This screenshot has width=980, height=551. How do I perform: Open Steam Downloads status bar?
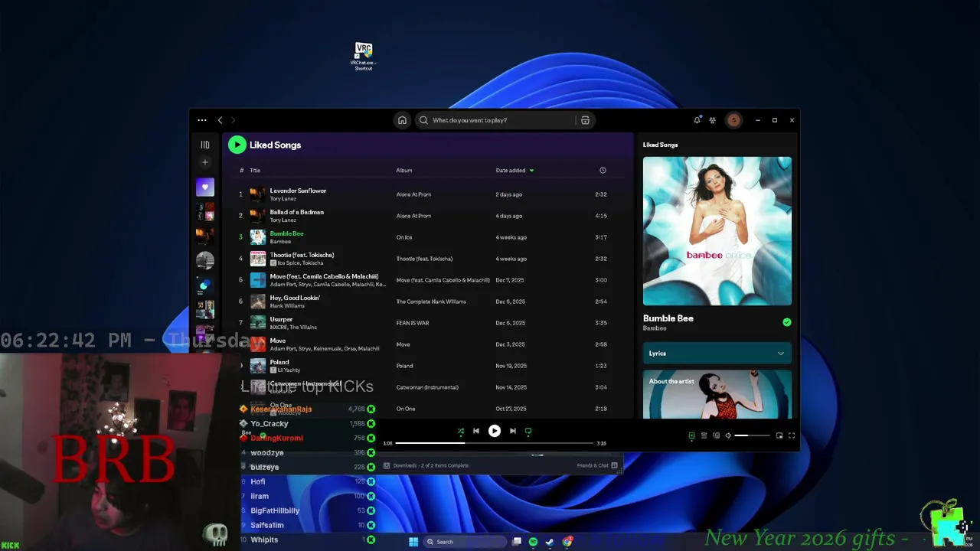[426, 465]
